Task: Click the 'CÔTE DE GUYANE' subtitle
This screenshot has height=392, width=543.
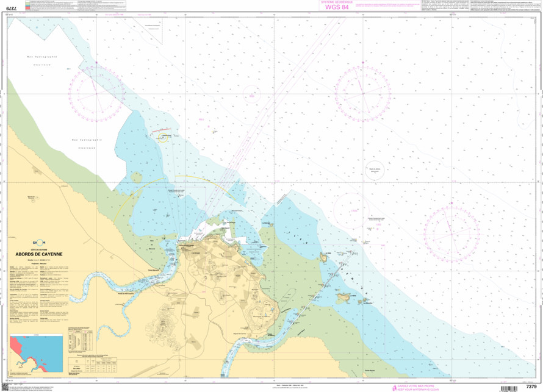Action: click(x=39, y=249)
